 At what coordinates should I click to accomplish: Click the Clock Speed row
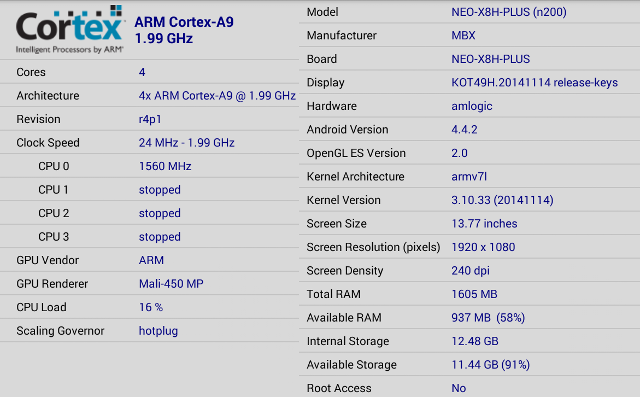click(x=149, y=143)
